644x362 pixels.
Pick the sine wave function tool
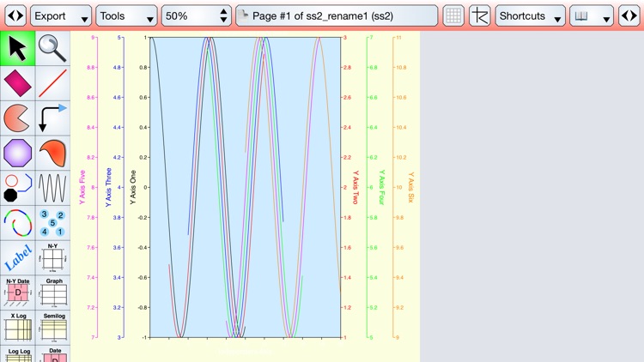(53, 188)
